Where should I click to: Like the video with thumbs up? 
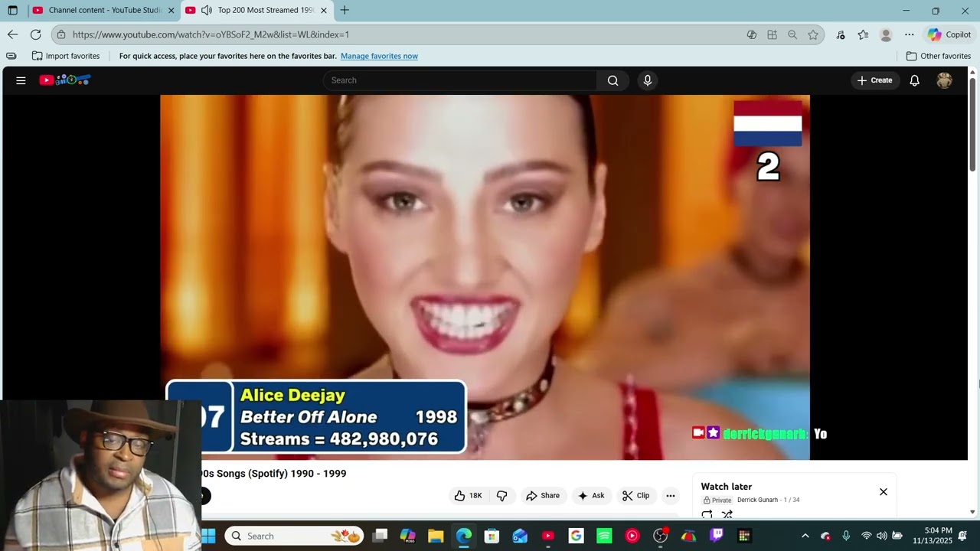point(468,496)
